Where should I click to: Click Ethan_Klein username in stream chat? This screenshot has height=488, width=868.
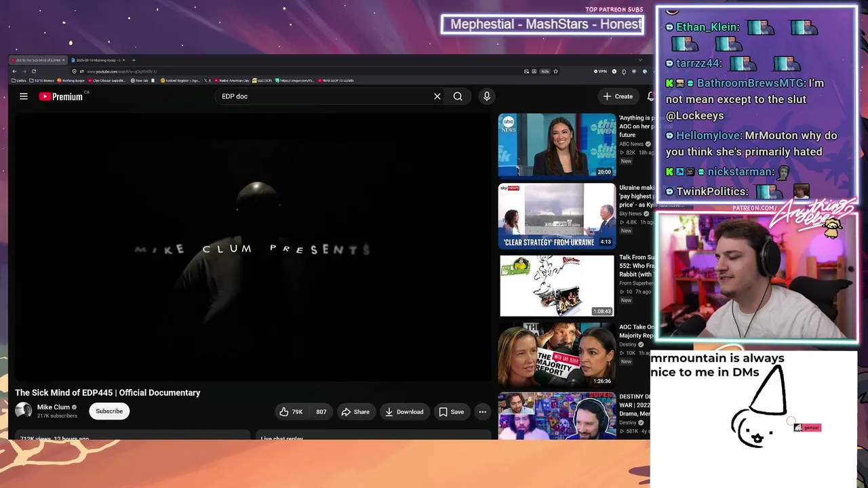point(707,27)
